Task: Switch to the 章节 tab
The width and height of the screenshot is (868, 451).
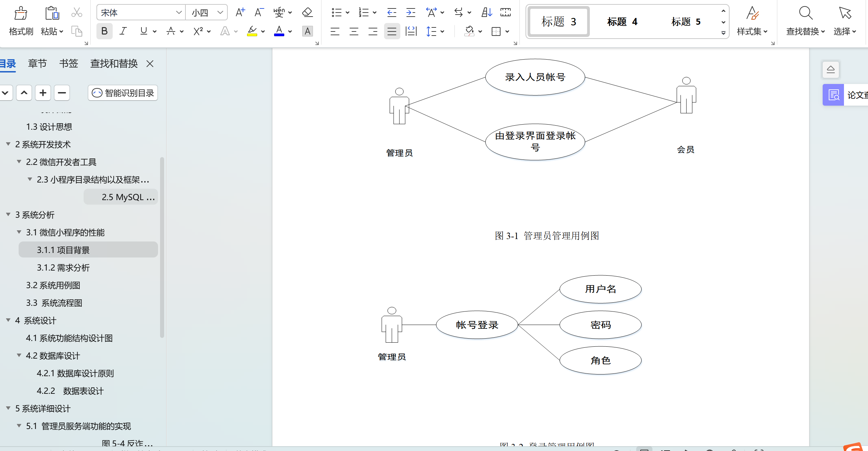Action: point(37,64)
